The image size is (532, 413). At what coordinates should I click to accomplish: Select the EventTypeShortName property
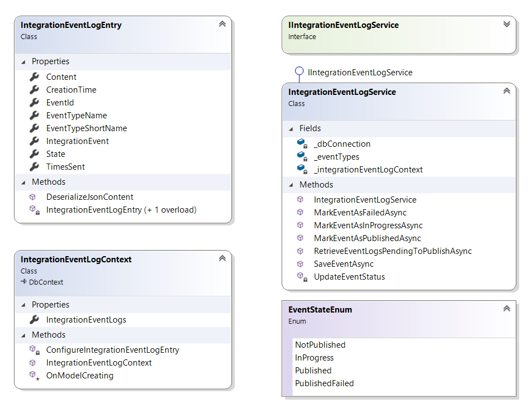coord(86,128)
